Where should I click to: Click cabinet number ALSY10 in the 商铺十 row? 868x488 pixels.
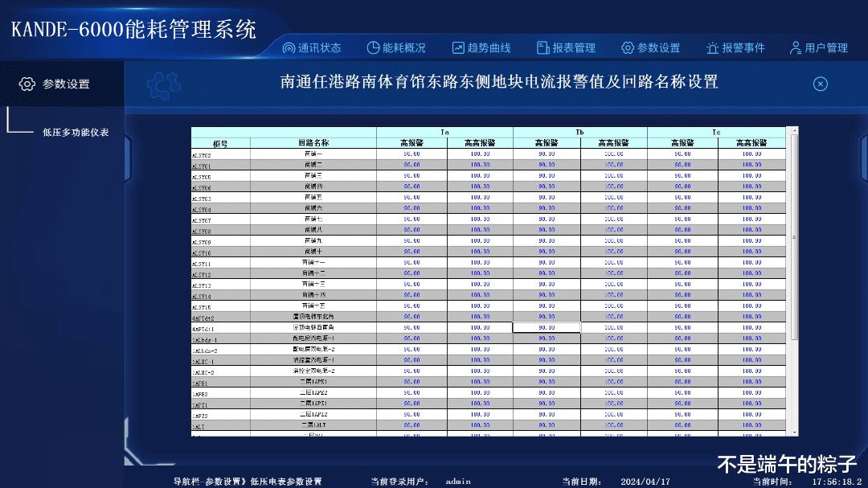(220, 252)
